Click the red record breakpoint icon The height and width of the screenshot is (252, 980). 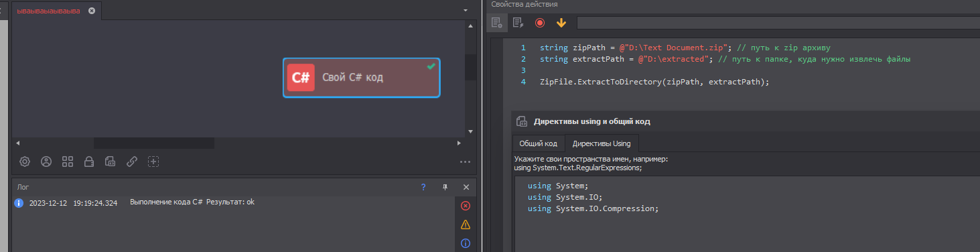point(540,23)
